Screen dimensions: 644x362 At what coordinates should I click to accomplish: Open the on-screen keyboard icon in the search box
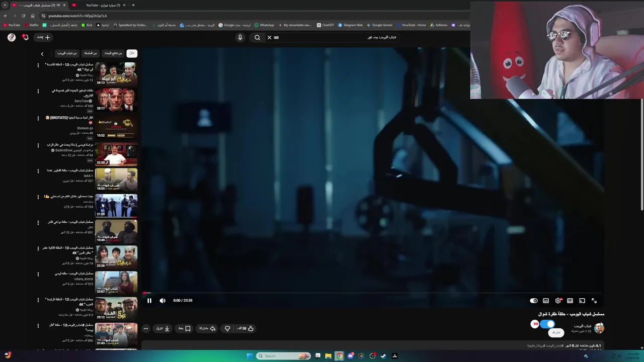(276, 37)
